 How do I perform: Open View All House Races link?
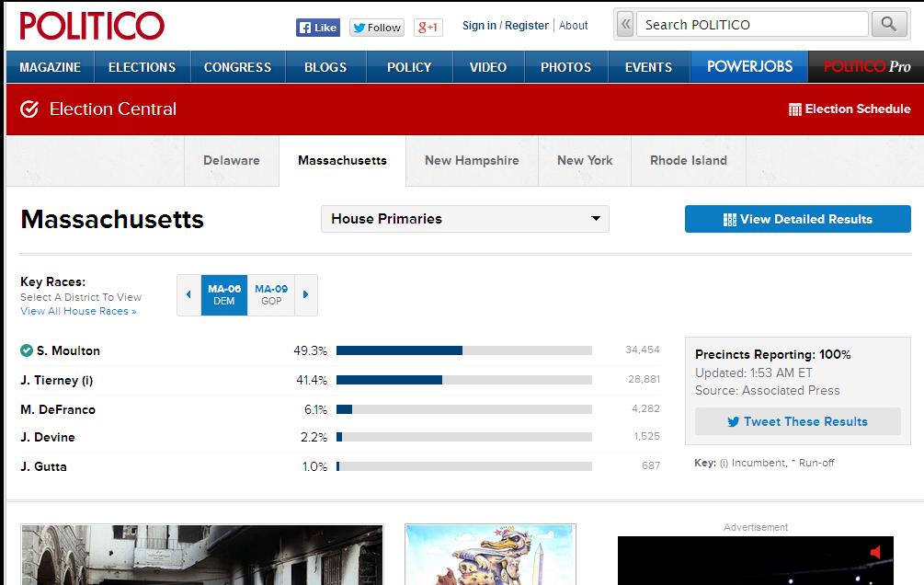[78, 312]
